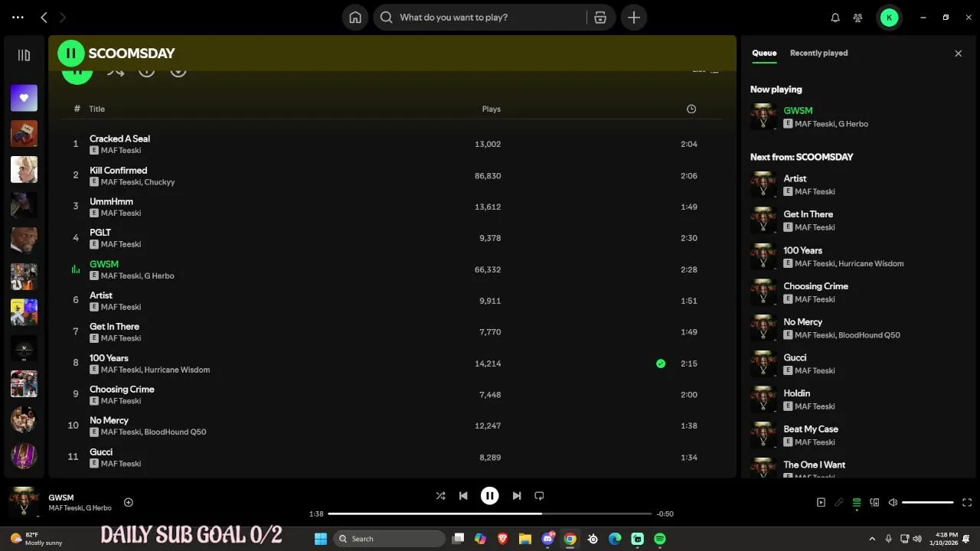Open Chrome from the taskbar
The width and height of the screenshot is (980, 551).
570,539
